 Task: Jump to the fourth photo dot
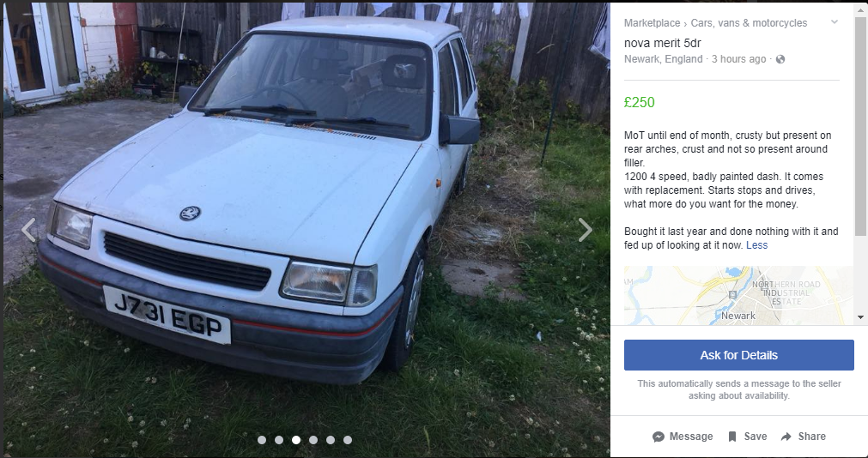tap(313, 440)
